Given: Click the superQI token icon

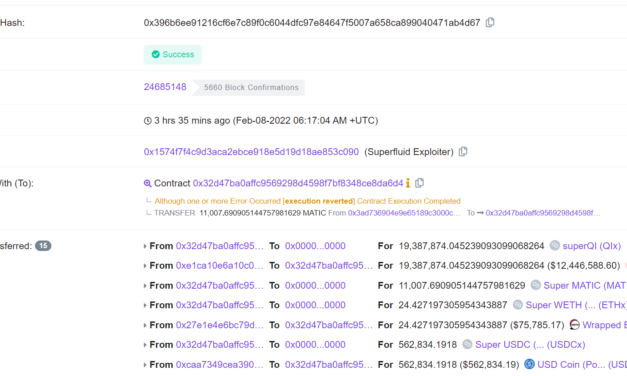Looking at the screenshot, I should [x=555, y=245].
